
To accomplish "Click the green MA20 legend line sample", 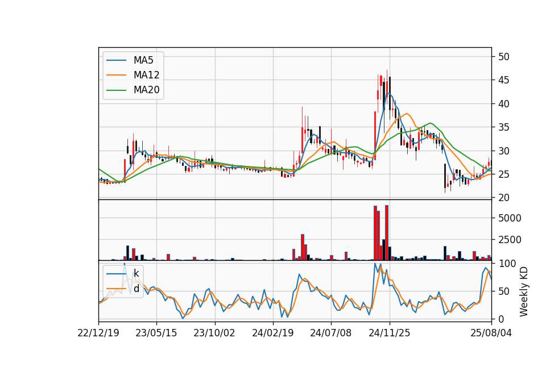I will (x=116, y=90).
